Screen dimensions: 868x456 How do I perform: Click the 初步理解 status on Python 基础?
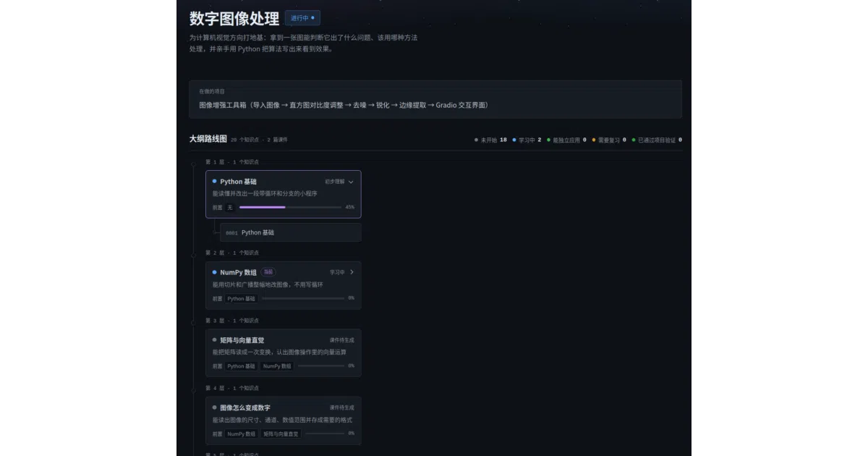[x=335, y=182]
